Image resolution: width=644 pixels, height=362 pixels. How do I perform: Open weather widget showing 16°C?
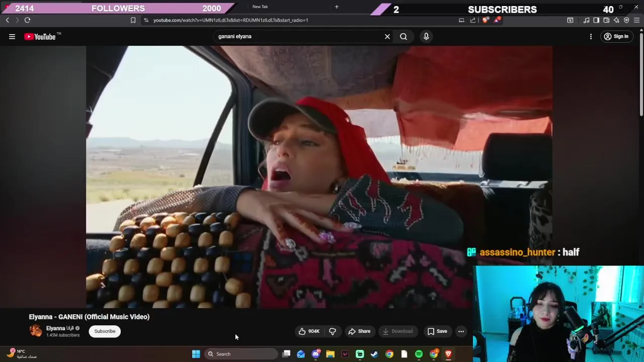[x=22, y=354]
